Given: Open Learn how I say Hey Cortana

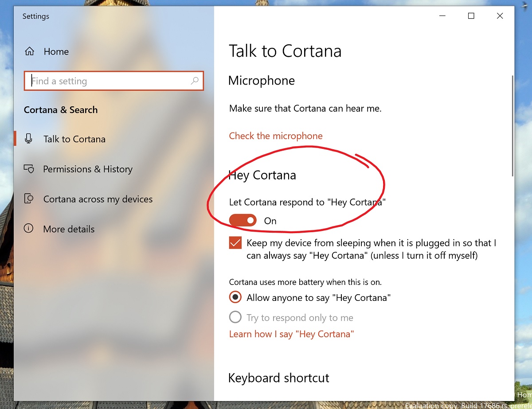Looking at the screenshot, I should pyautogui.click(x=291, y=334).
